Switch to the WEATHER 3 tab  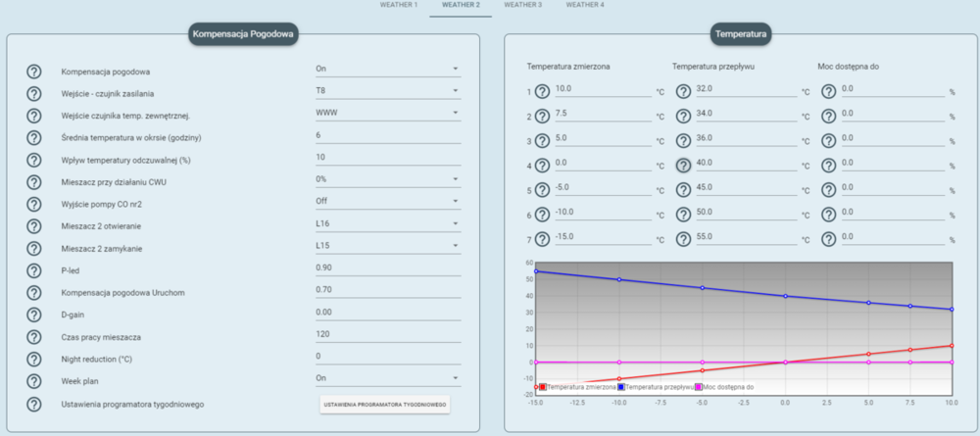523,5
